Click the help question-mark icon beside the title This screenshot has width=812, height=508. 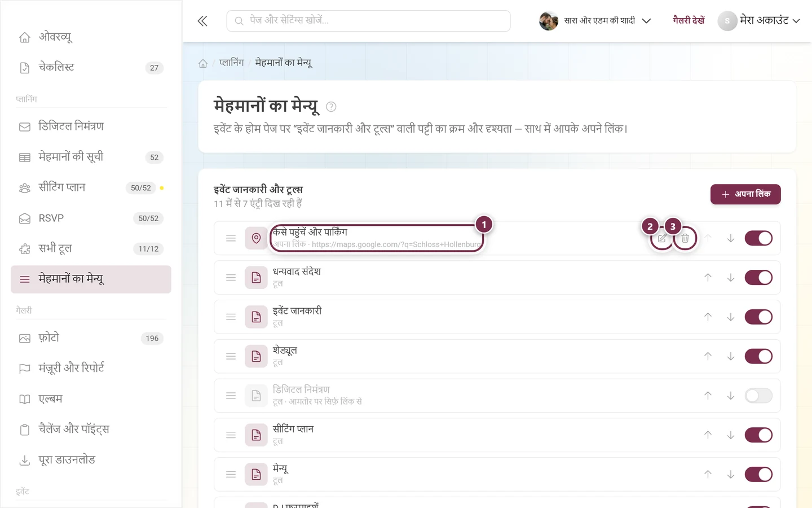point(331,107)
